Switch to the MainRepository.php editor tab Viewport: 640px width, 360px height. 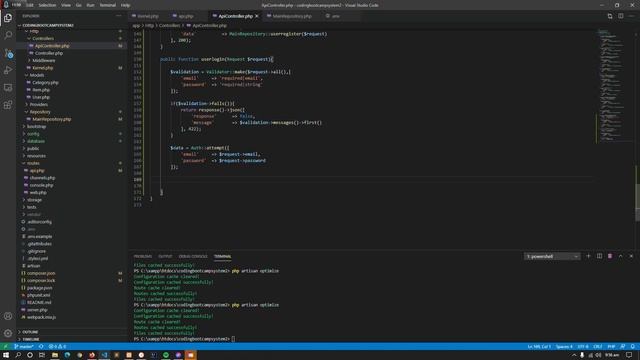point(292,16)
